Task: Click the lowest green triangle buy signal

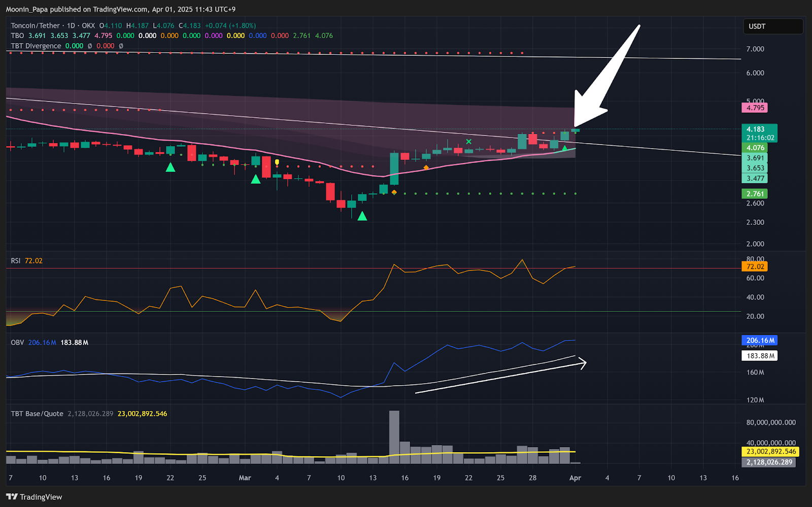Action: 362,217
